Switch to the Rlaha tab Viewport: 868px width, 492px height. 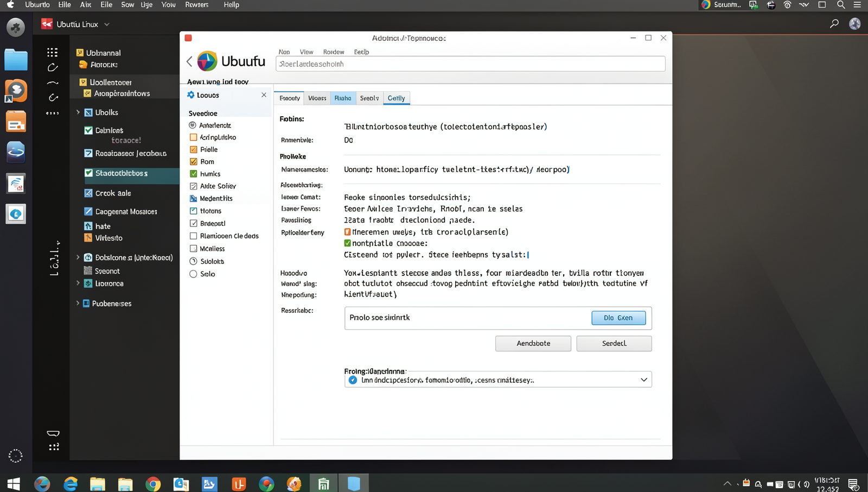(343, 98)
